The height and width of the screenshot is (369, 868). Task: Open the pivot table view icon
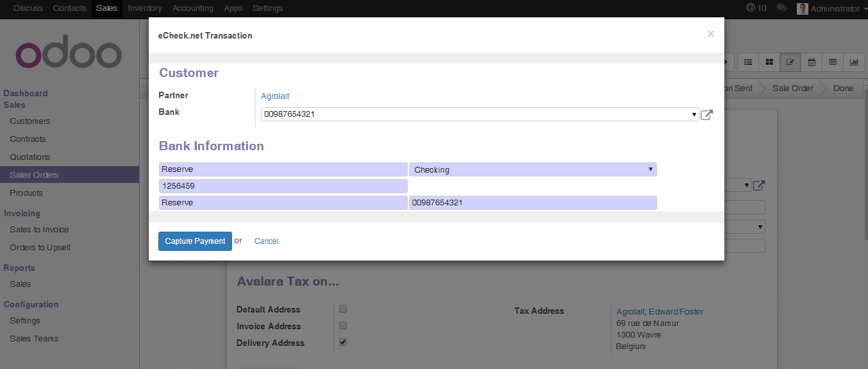(x=833, y=62)
